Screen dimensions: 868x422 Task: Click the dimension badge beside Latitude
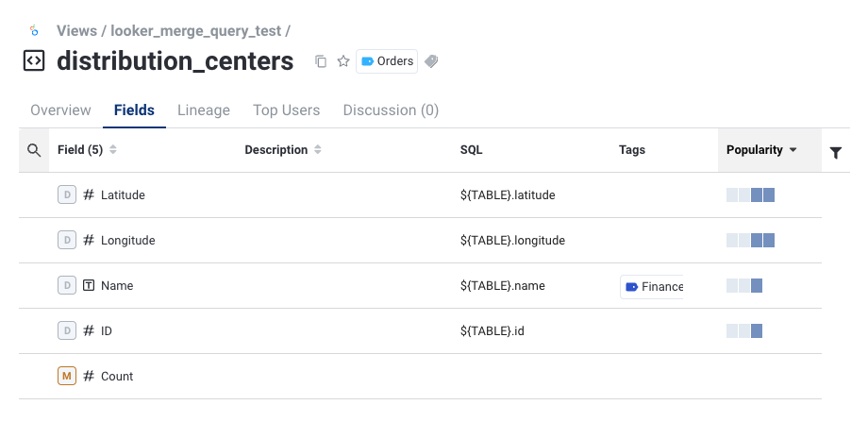pos(67,194)
